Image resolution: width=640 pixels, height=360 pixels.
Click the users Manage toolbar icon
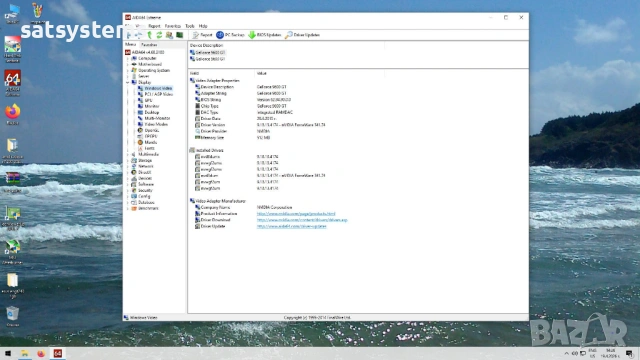pos(169,35)
